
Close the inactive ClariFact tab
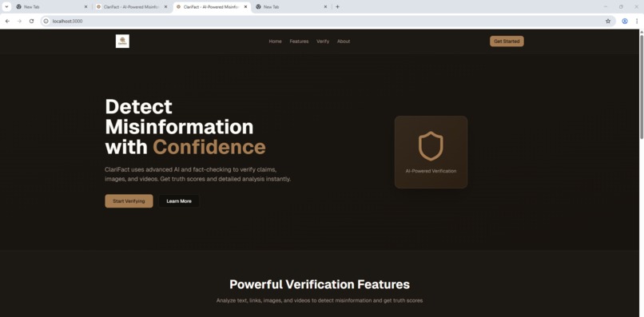pyautogui.click(x=165, y=6)
